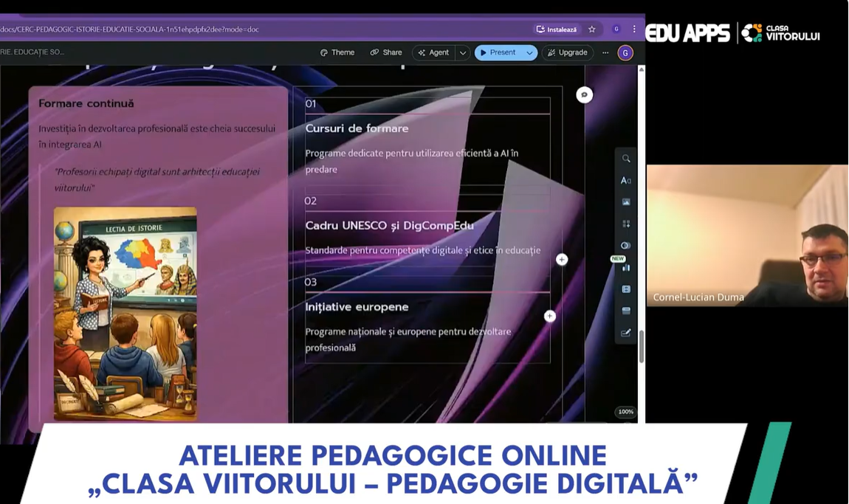Click the Share button

click(386, 52)
